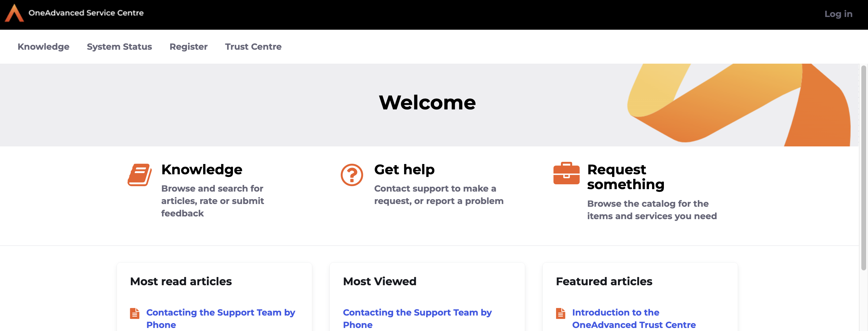Click the OneAdvanced logo icon

pyautogui.click(x=14, y=13)
